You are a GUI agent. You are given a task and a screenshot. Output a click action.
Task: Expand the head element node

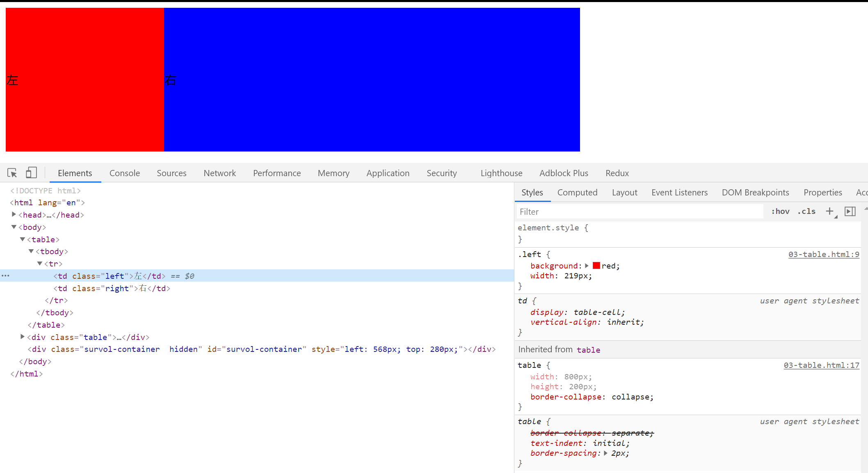coord(14,214)
